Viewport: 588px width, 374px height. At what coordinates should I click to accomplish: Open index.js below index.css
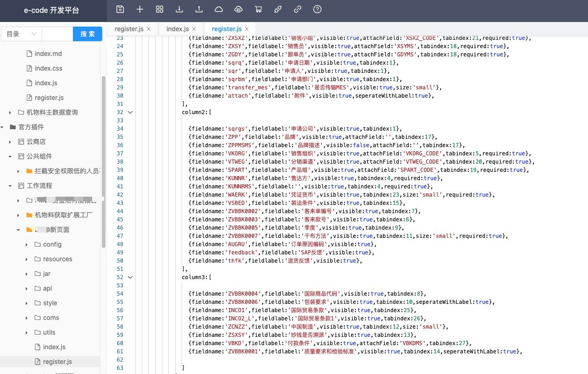pos(46,83)
